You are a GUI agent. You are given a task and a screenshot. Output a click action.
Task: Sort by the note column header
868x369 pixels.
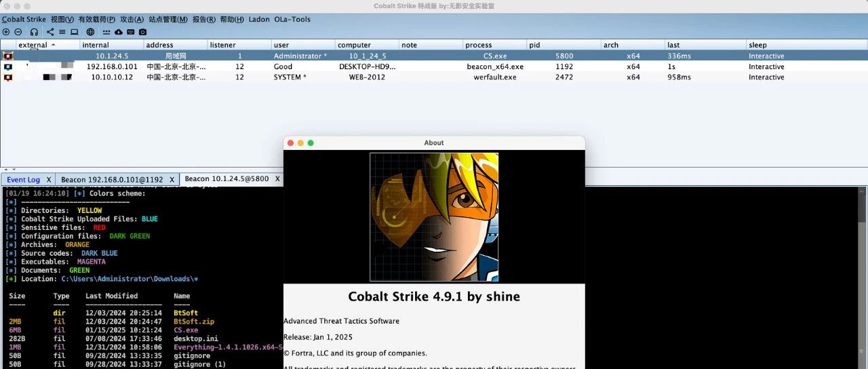click(431, 45)
